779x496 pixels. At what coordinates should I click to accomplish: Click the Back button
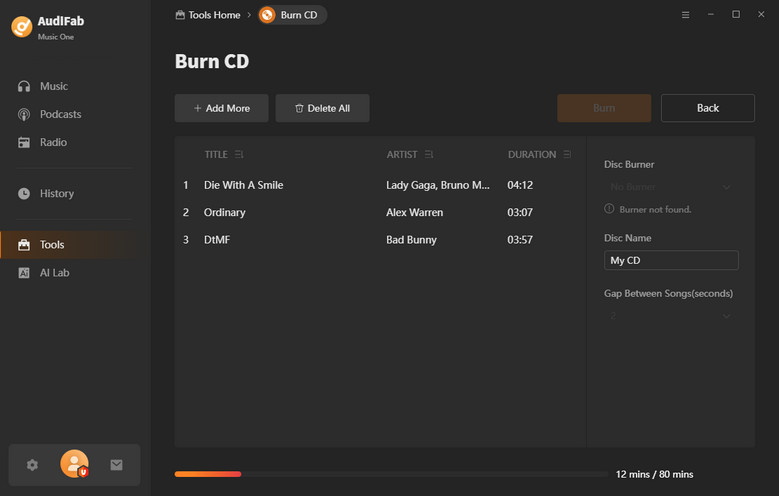click(x=707, y=108)
